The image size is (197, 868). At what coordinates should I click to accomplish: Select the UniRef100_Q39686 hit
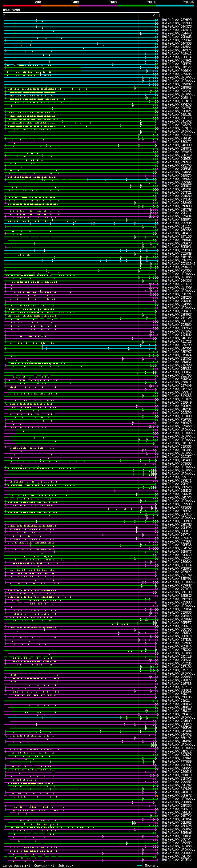177,74
